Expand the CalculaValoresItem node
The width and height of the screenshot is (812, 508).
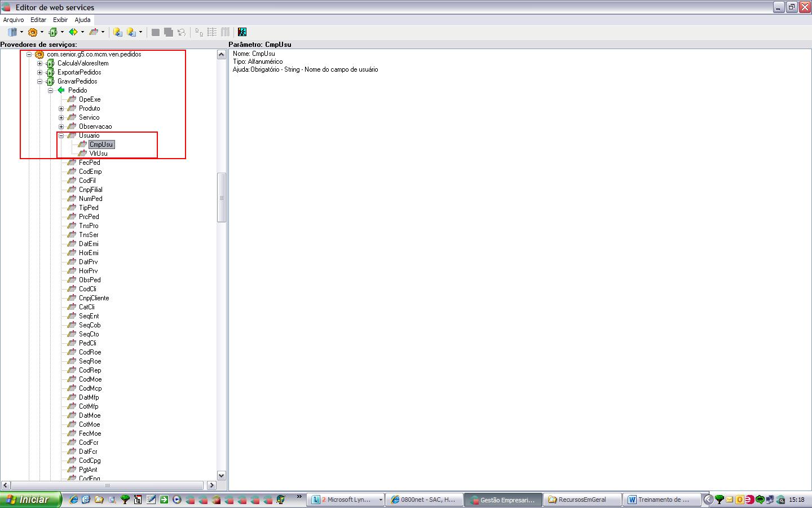coord(39,63)
